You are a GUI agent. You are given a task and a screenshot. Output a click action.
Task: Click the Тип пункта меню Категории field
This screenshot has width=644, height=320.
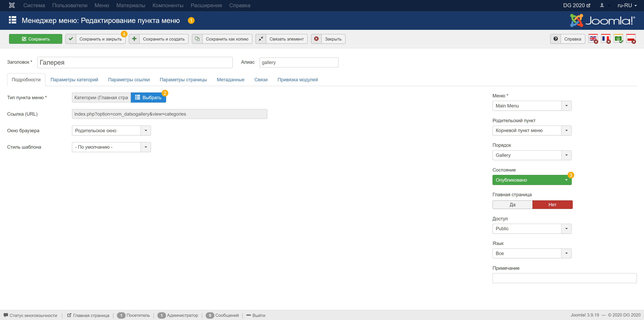(101, 98)
